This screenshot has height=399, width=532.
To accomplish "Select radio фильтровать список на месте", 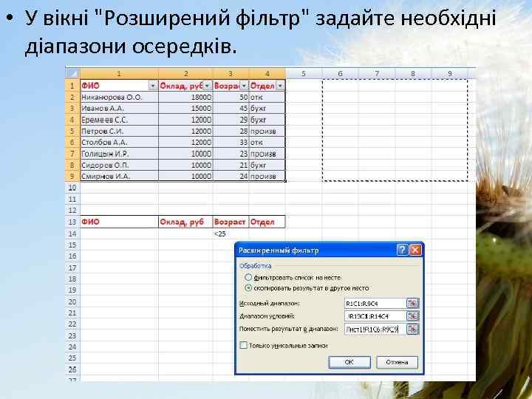I will pyautogui.click(x=248, y=278).
